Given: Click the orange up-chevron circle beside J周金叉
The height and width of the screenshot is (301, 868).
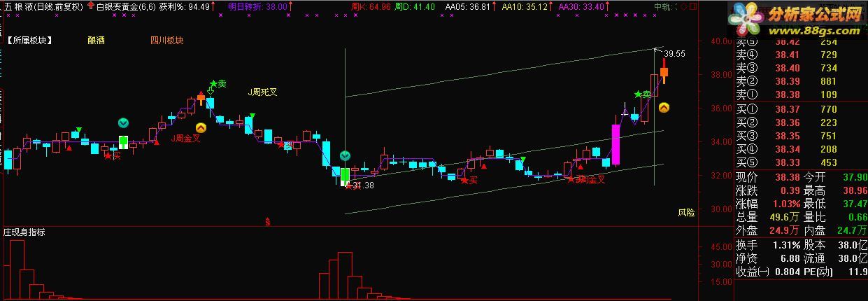Looking at the screenshot, I should coord(201,127).
